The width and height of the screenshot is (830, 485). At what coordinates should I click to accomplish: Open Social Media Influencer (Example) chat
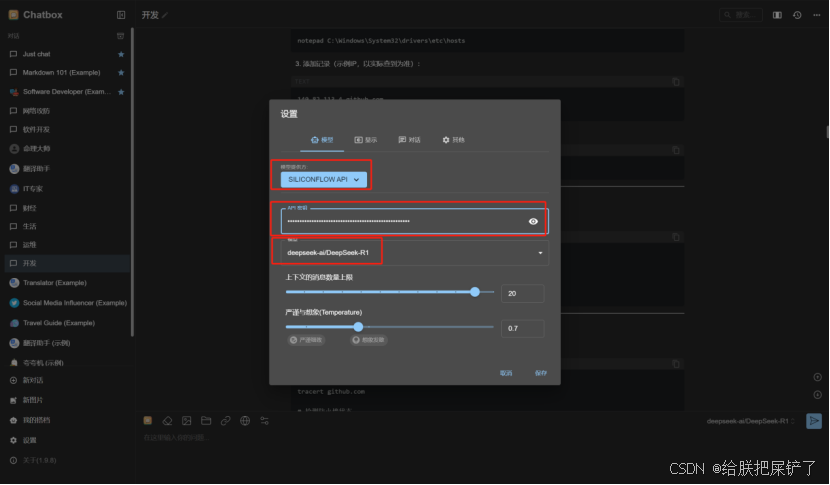[67, 303]
